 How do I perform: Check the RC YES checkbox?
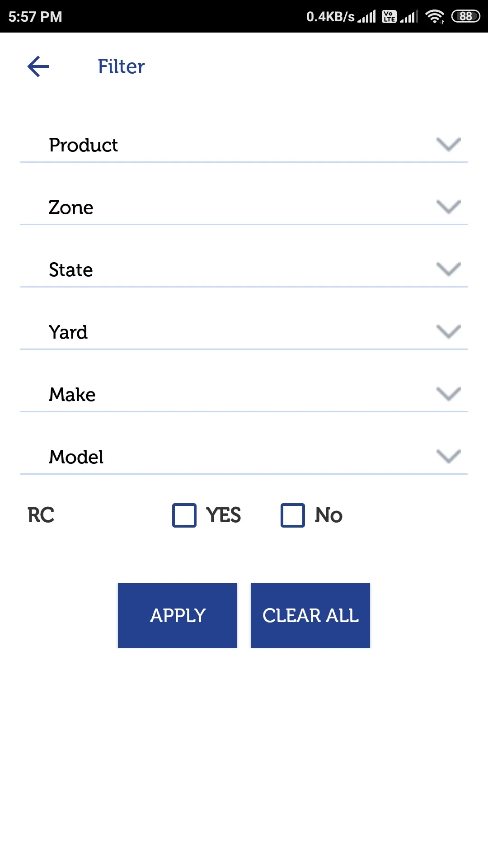coord(184,515)
